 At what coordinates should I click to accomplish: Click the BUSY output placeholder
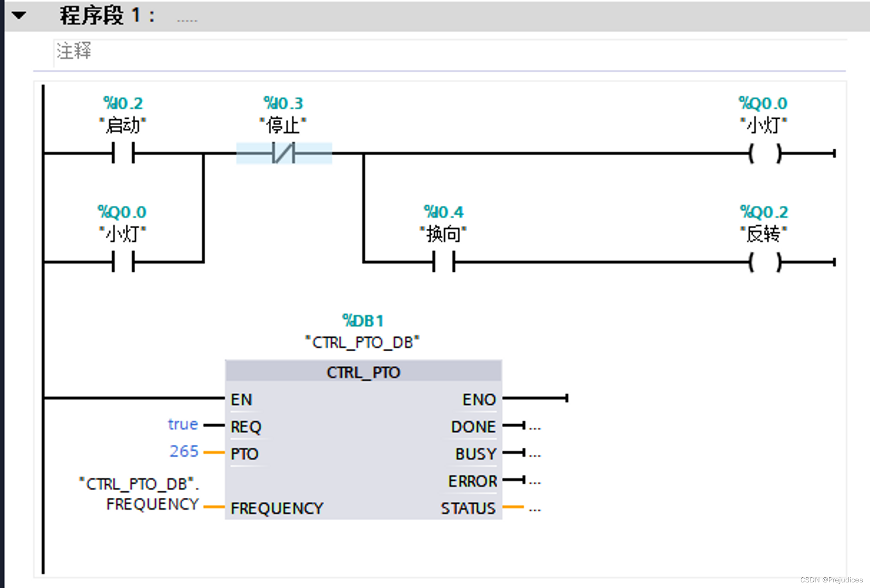[x=535, y=454]
